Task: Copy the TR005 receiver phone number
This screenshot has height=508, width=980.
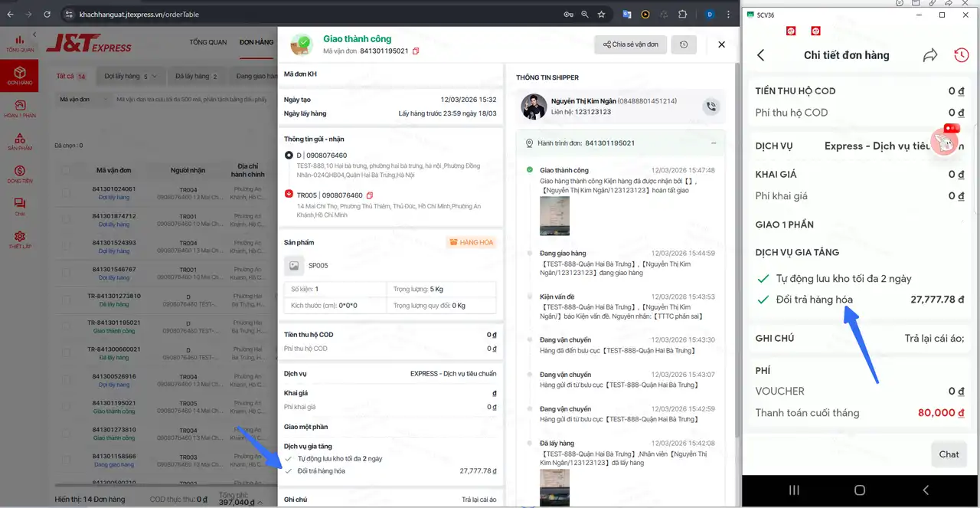Action: point(370,195)
